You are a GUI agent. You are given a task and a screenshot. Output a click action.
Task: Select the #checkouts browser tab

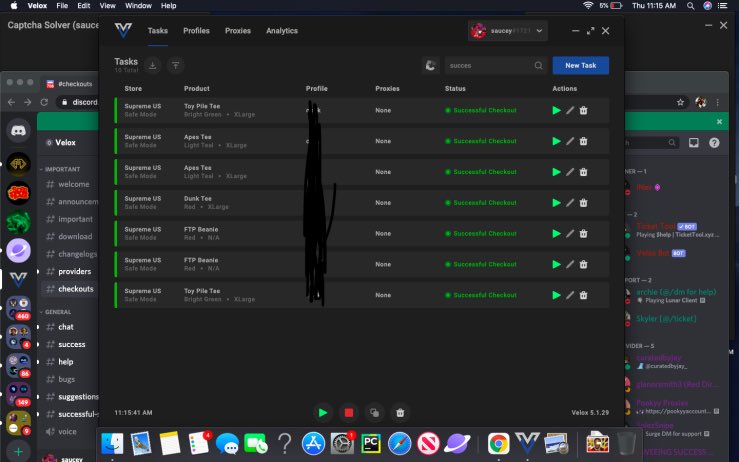tap(69, 84)
